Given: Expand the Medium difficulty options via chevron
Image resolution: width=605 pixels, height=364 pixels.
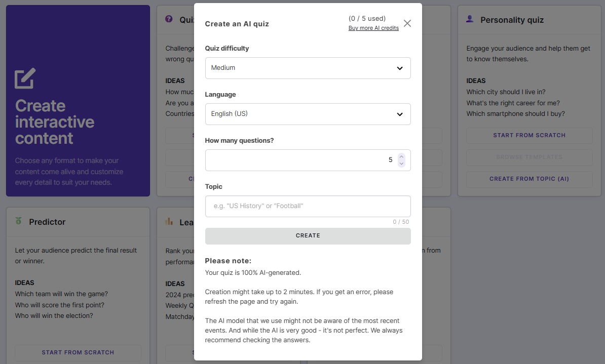Looking at the screenshot, I should pyautogui.click(x=399, y=68).
